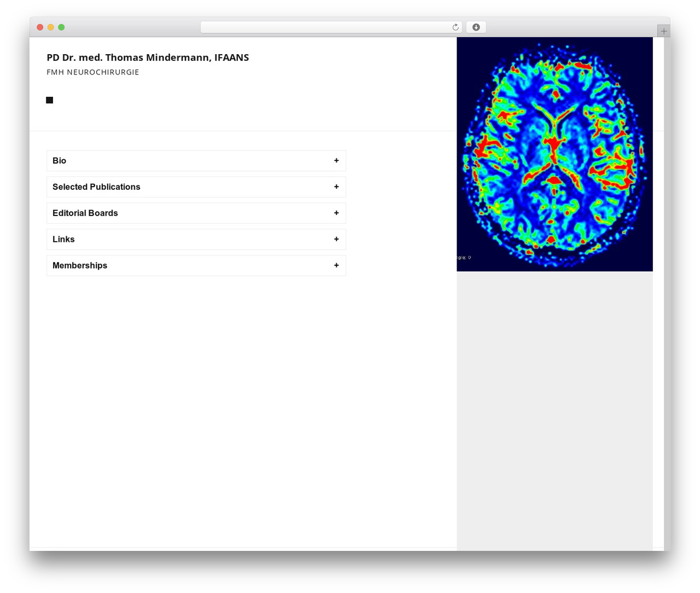Click the PD Dr. med. Thomas Mindermann title
This screenshot has height=593, width=700.
click(x=148, y=57)
